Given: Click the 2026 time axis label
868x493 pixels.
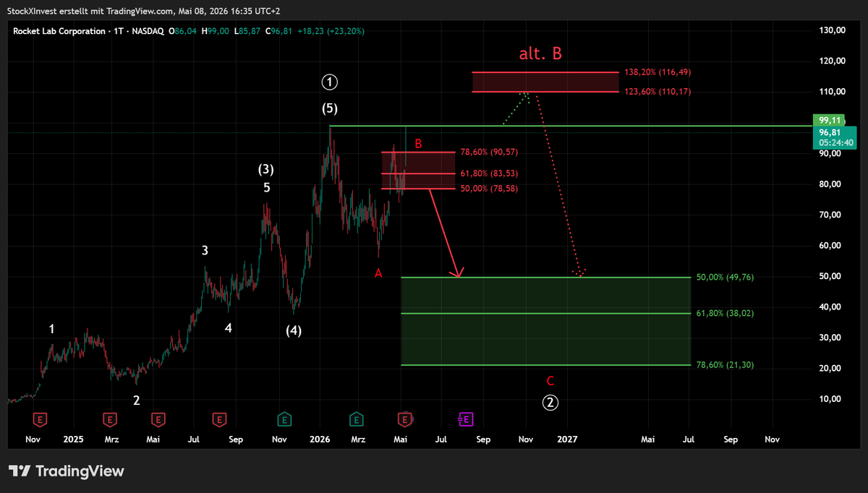Looking at the screenshot, I should tap(320, 439).
